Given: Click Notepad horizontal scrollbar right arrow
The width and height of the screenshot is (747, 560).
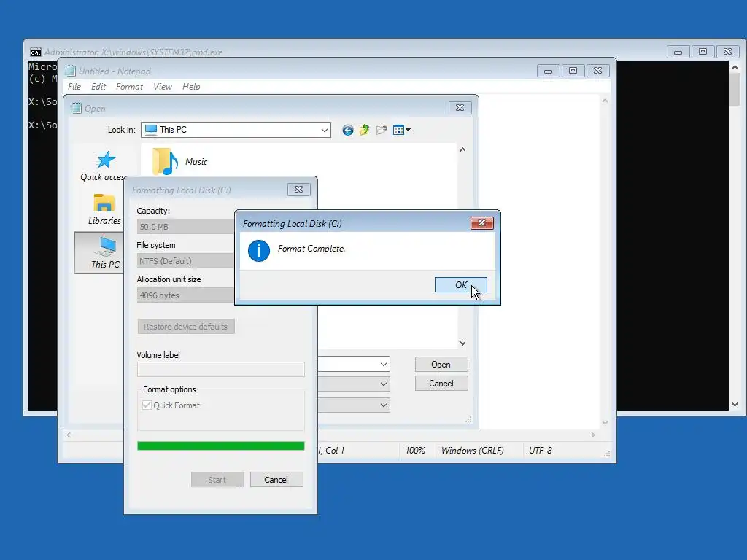Looking at the screenshot, I should point(592,435).
